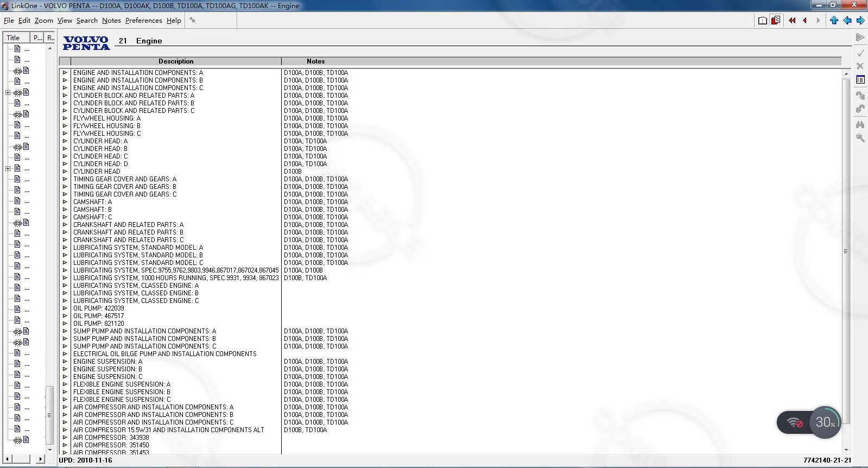Expand the tree node with linked-page icon

(x=8, y=93)
